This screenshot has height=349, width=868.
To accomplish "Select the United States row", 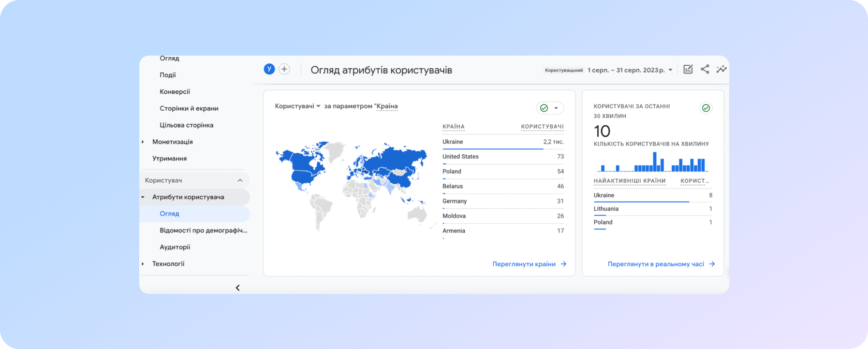I will click(503, 157).
